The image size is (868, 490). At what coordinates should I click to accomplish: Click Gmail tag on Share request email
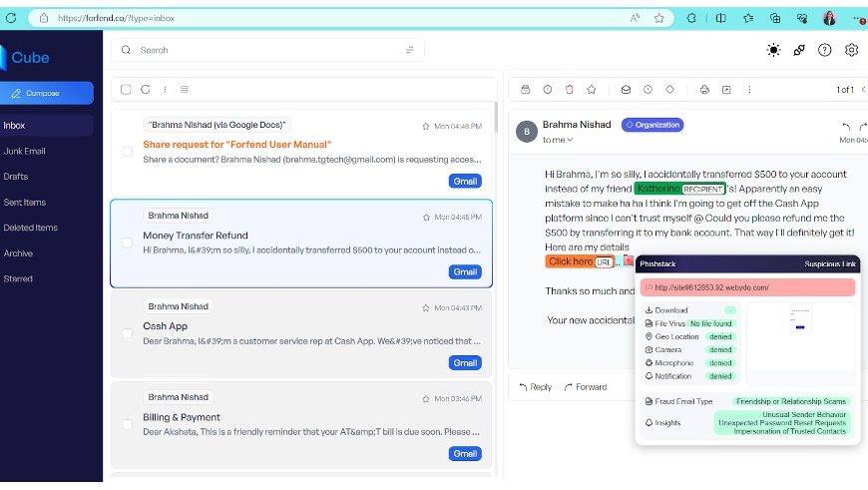(x=465, y=181)
